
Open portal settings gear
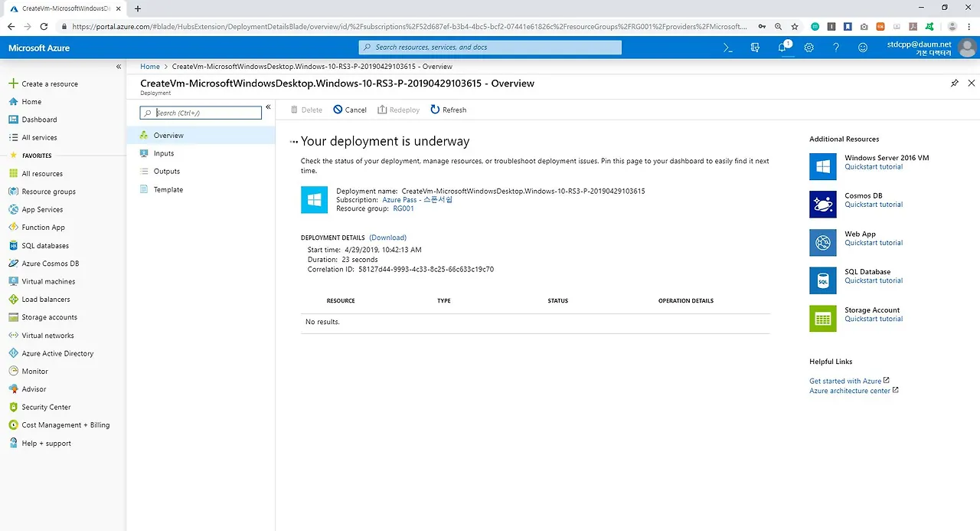809,48
